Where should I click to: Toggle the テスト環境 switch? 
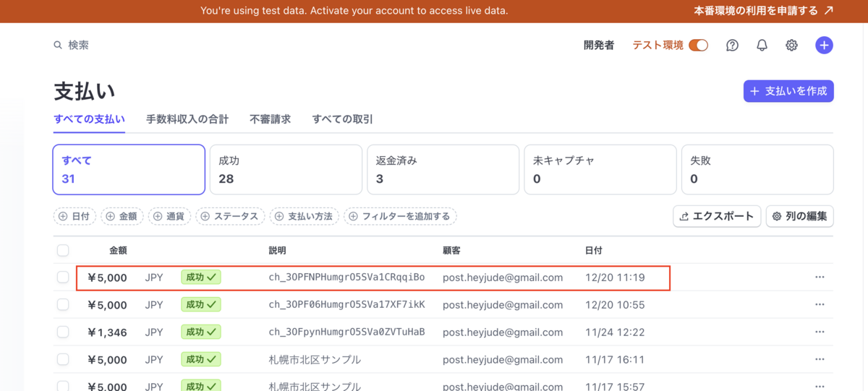(x=698, y=45)
